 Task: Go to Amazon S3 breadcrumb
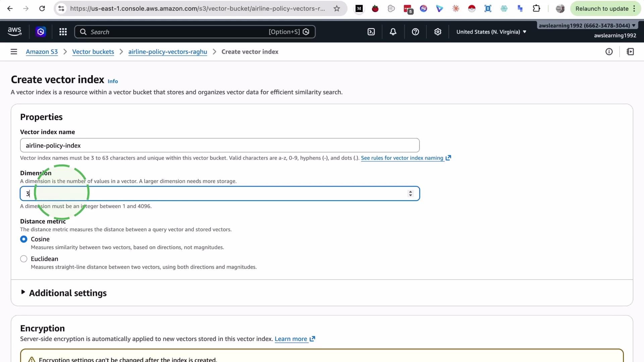coord(42,52)
